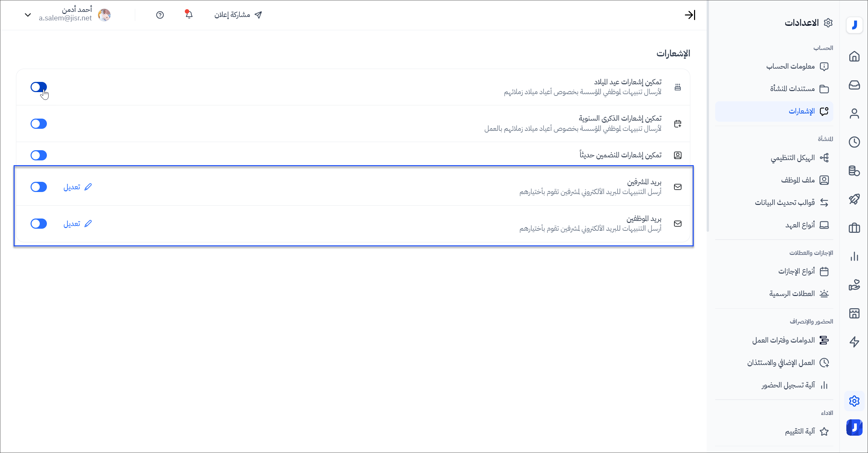The image size is (868, 453).
Task: Click the help question mark icon
Action: [160, 15]
